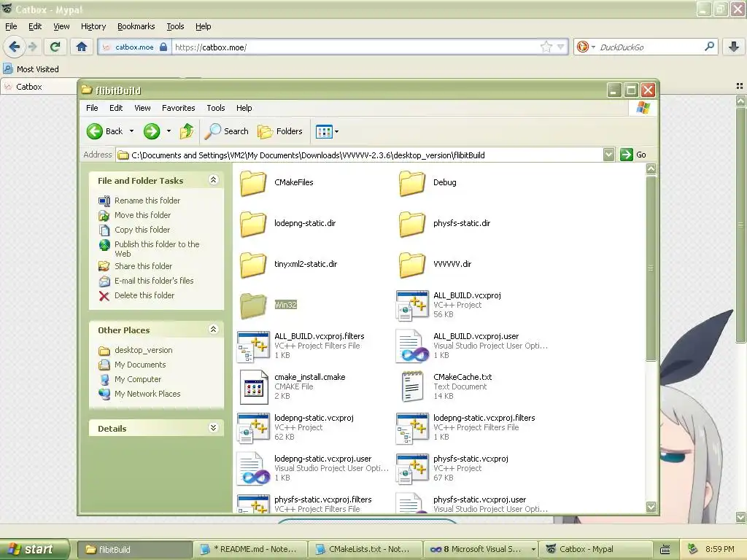
Task: Reload the page in Mypal
Action: pos(55,47)
